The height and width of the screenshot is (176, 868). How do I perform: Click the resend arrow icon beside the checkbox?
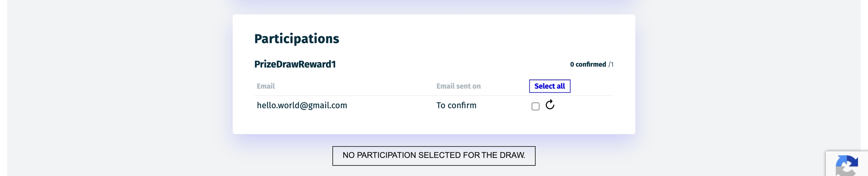[x=550, y=104]
